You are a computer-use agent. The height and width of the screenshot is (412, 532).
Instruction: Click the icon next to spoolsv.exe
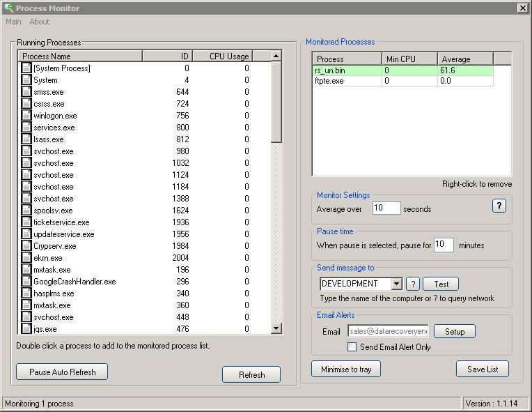pos(26,211)
